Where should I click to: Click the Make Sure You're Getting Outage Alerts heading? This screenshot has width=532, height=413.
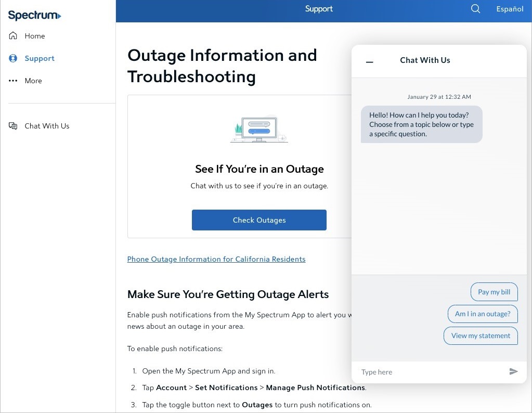tap(228, 294)
